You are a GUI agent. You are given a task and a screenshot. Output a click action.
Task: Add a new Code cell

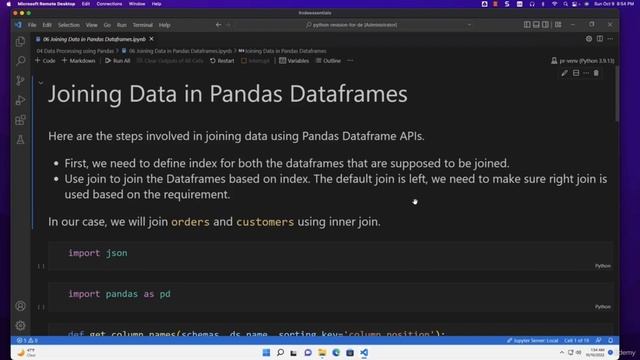45,61
